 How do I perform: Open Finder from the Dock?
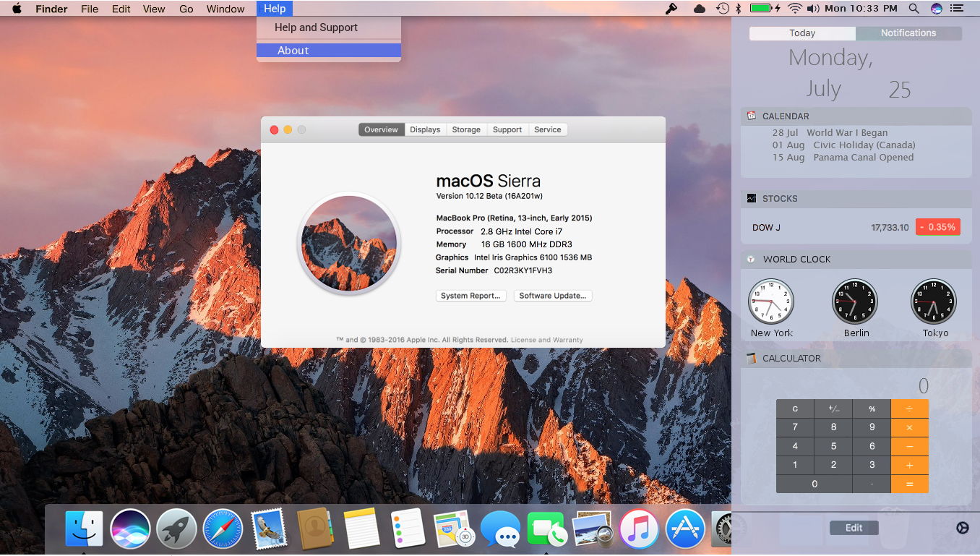click(x=84, y=529)
